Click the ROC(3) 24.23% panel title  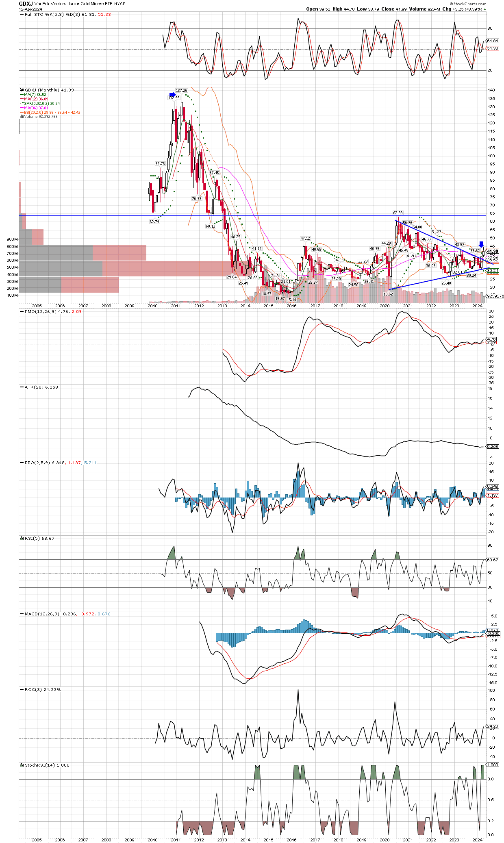pos(43,689)
